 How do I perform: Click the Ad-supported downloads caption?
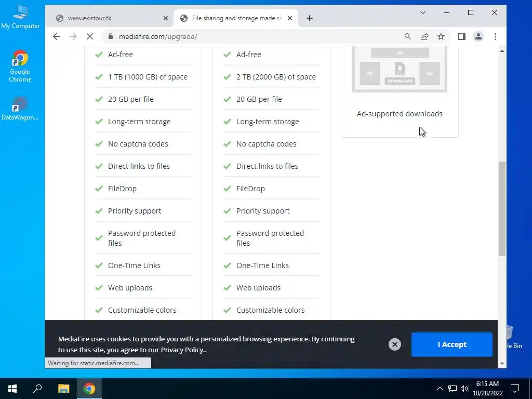click(x=400, y=114)
